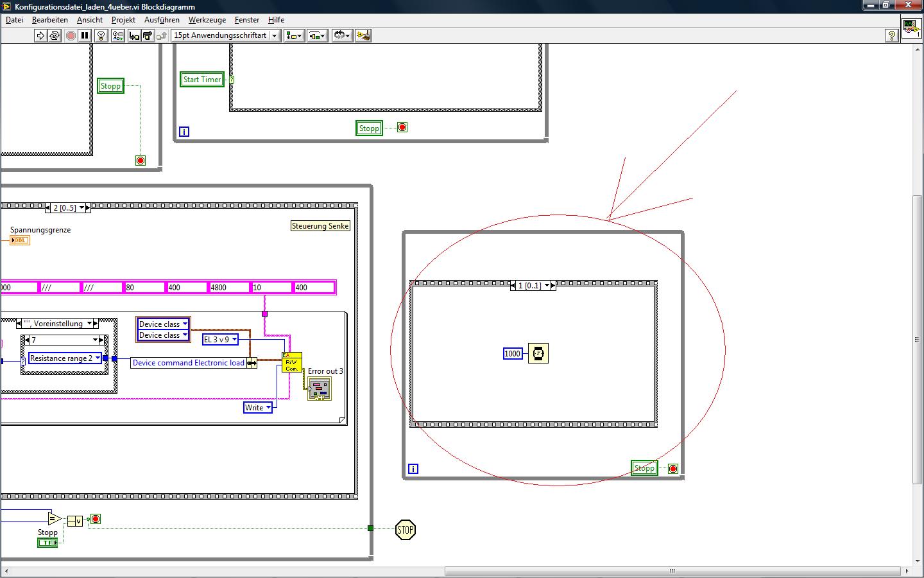Select the Equal comparison function triangle

[55, 519]
